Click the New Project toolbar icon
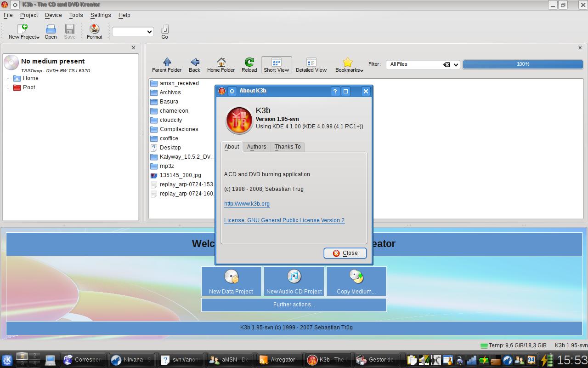Screen dimensions: 588x368 click(x=23, y=29)
